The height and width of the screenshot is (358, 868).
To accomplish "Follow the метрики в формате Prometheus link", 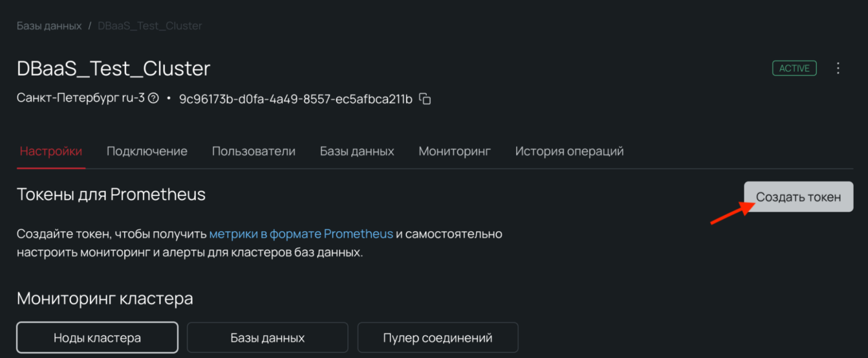I will 301,234.
